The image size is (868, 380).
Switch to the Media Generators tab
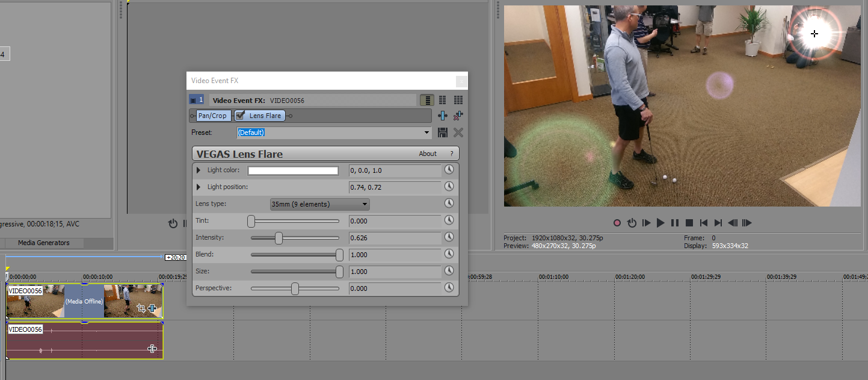(x=43, y=243)
